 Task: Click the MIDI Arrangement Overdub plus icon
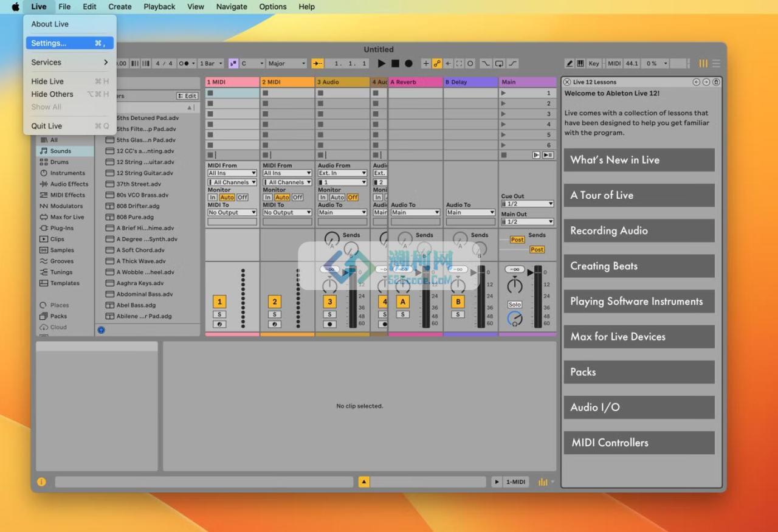pos(426,63)
